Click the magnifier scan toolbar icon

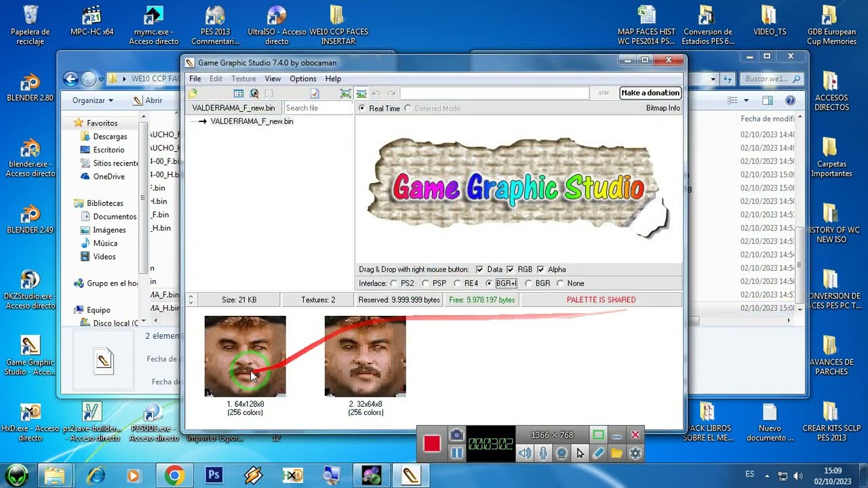pyautogui.click(x=254, y=94)
